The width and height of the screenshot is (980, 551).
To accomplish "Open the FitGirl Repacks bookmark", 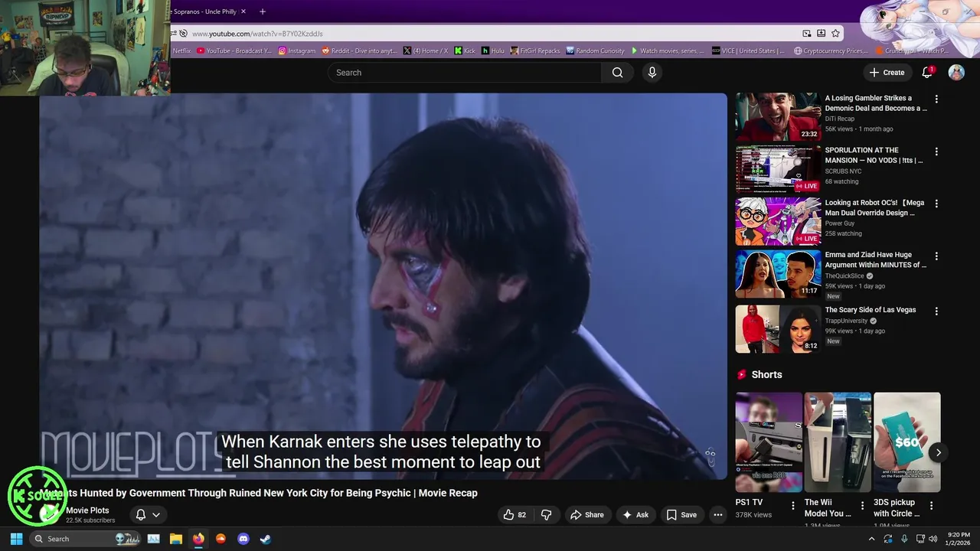I will (x=535, y=51).
